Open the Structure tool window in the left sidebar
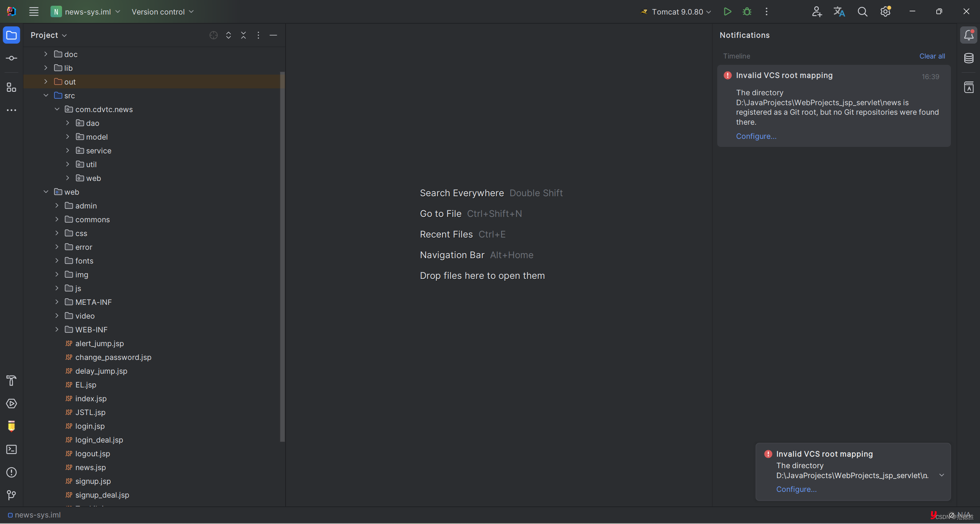 tap(11, 88)
